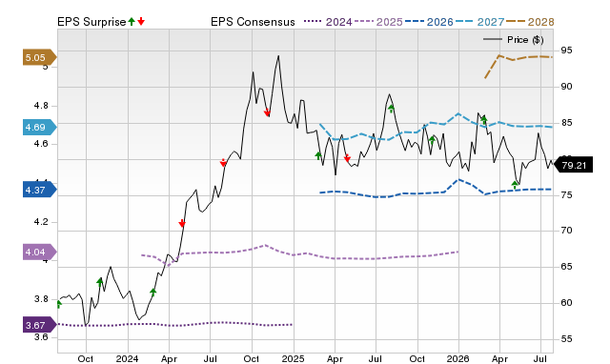Select the EPS Surprise legend label

91,22
